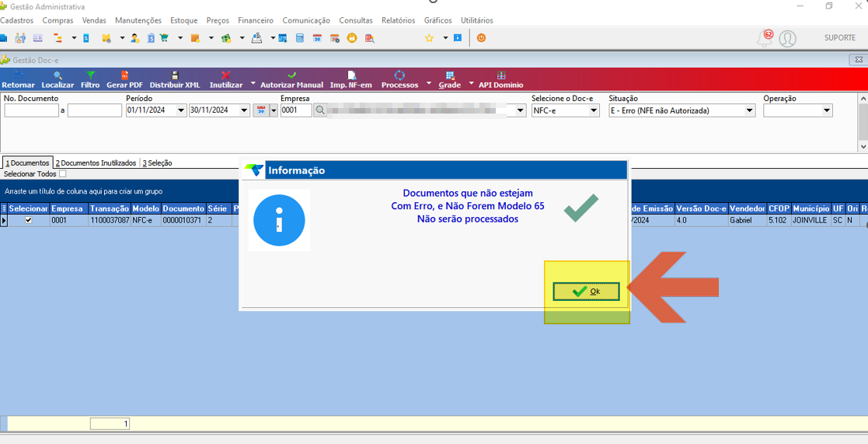
Task: Click the green Filtro funnel icon
Action: click(90, 75)
